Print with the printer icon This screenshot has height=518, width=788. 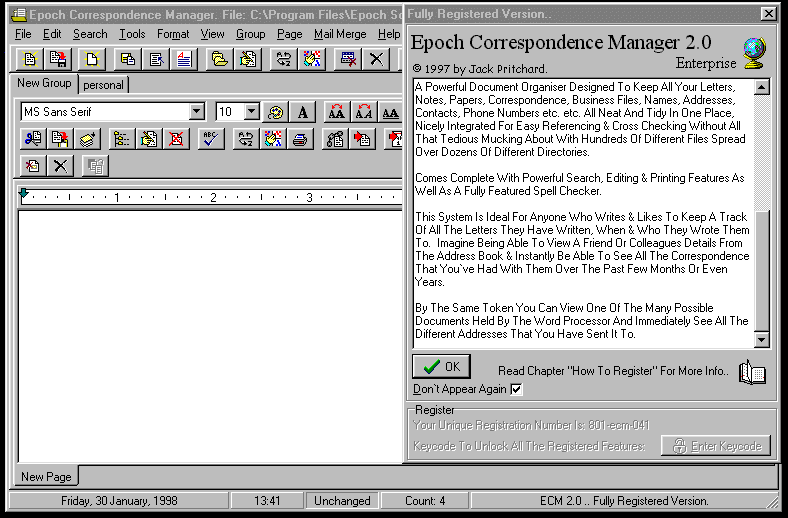(x=300, y=139)
